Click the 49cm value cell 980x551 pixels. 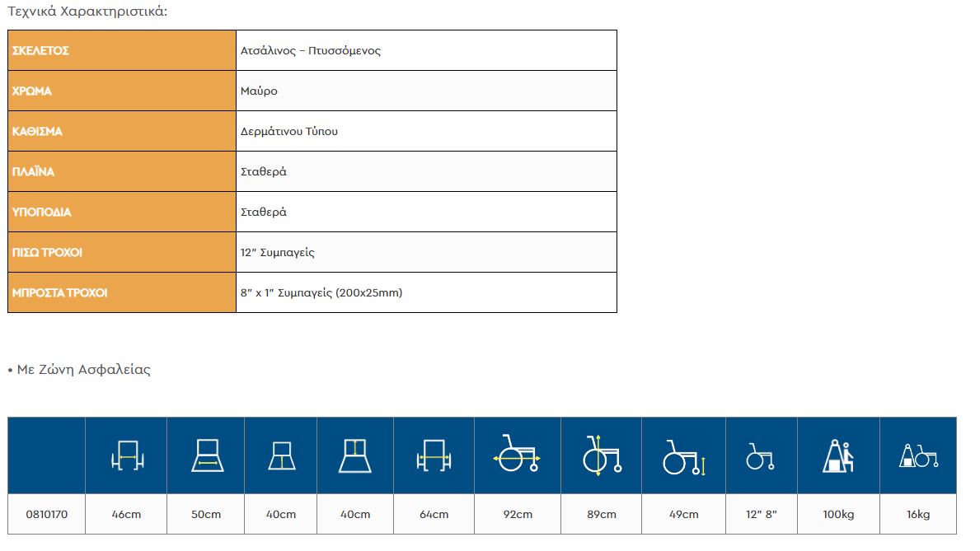pos(684,514)
